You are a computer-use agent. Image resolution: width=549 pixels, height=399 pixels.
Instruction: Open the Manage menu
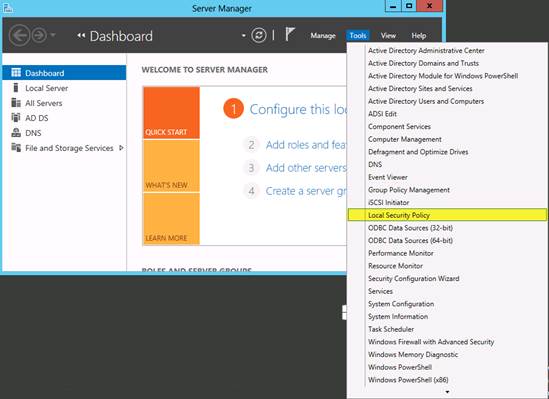coord(323,36)
